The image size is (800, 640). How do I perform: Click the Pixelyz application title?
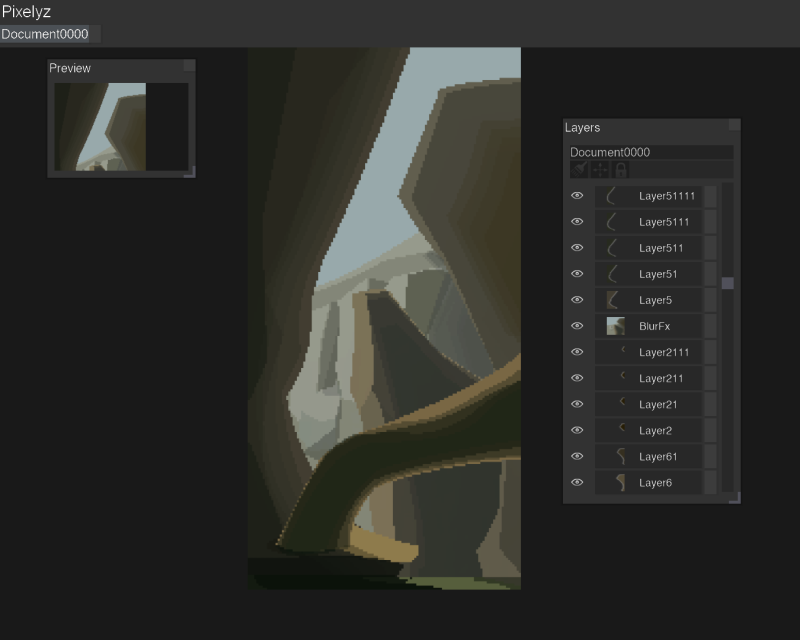click(26, 11)
